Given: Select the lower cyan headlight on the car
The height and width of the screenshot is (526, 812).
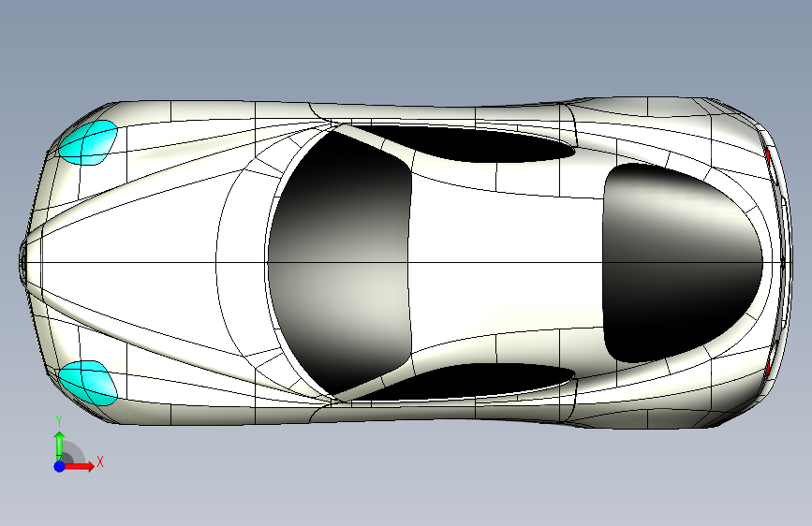Looking at the screenshot, I should coord(87,383).
